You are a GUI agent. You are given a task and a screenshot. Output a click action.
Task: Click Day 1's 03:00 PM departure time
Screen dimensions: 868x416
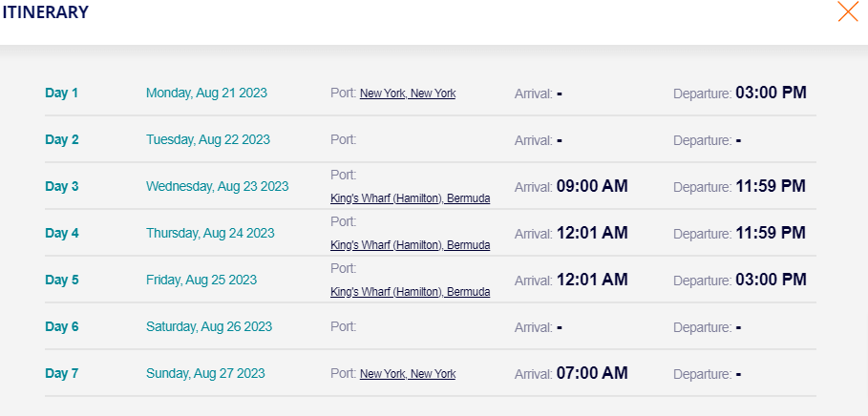772,93
